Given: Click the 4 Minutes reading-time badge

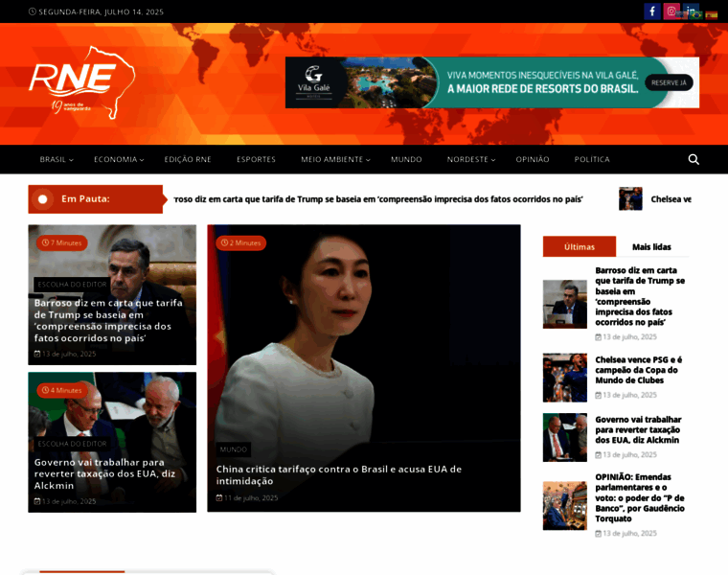Looking at the screenshot, I should point(61,390).
